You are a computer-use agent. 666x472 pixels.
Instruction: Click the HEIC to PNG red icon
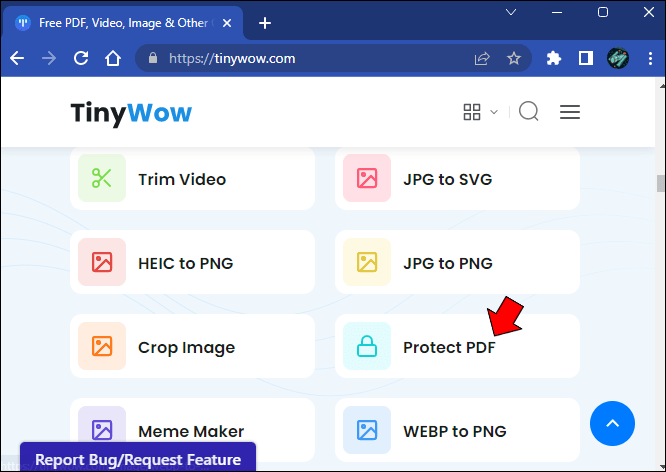102,262
